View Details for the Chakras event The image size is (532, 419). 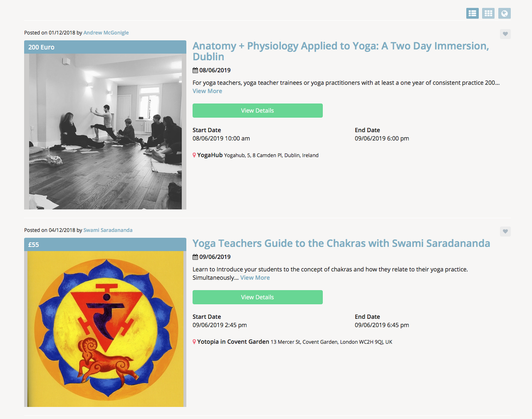[257, 297]
